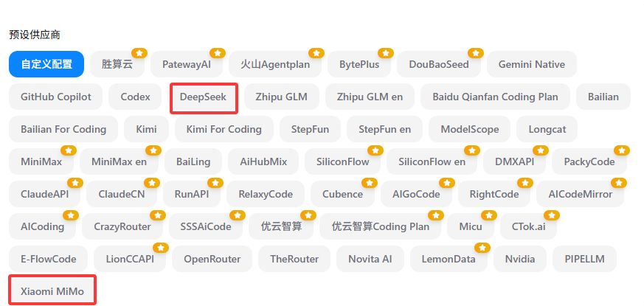644x306 pixels.
Task: Pick the SSSAiCode provider
Action: (x=205, y=226)
